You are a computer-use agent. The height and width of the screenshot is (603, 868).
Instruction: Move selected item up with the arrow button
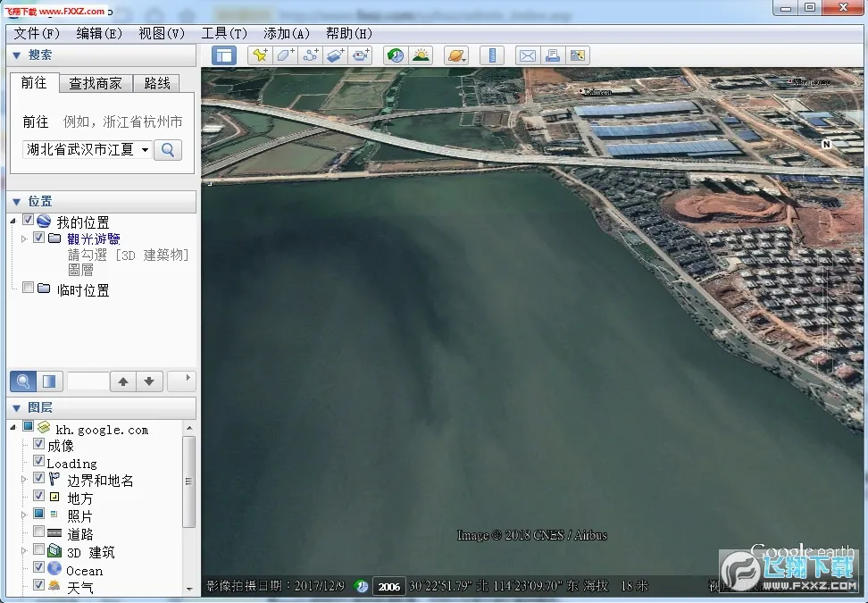tap(123, 381)
